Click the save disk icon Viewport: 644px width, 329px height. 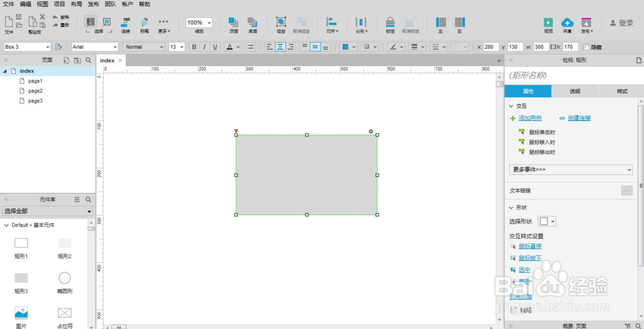pos(19,17)
